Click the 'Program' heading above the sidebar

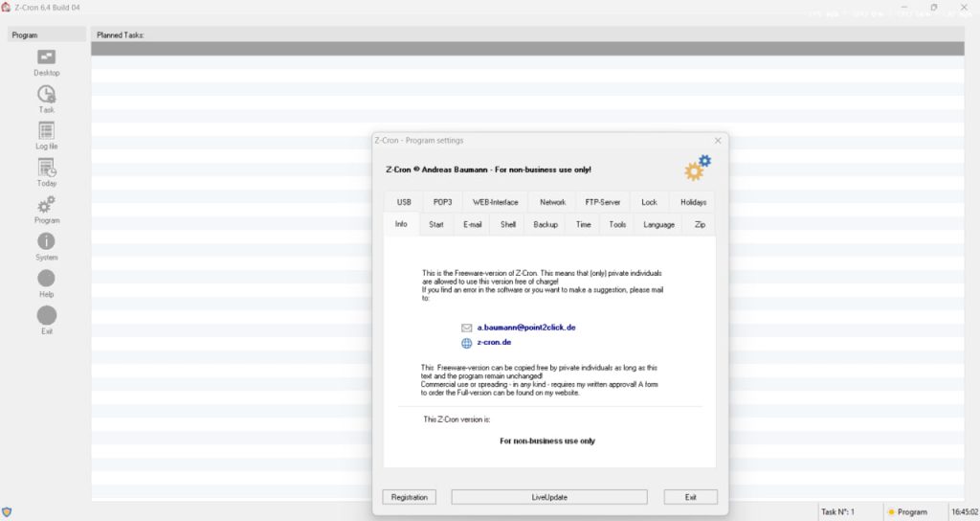tap(25, 35)
